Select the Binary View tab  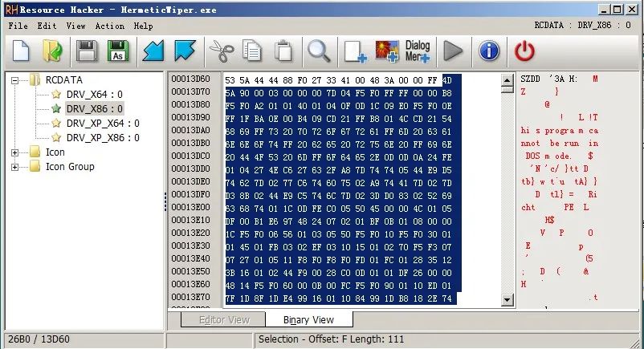coord(308,319)
